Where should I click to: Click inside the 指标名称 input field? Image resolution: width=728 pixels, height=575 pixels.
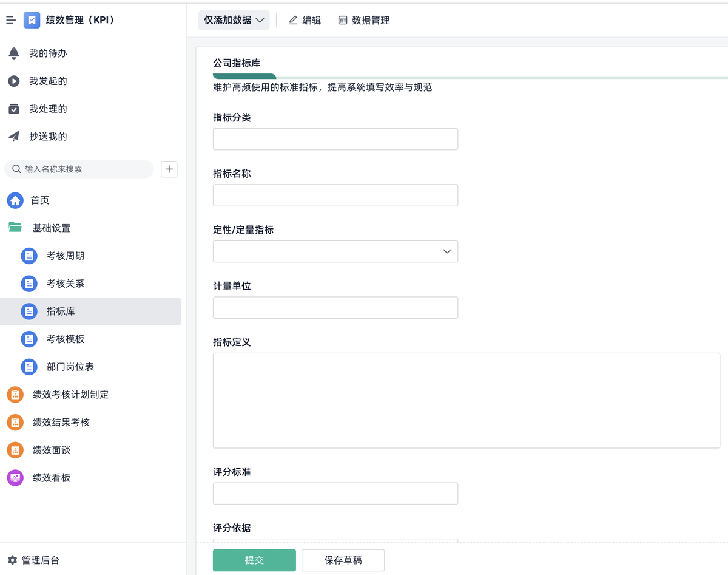click(x=335, y=195)
